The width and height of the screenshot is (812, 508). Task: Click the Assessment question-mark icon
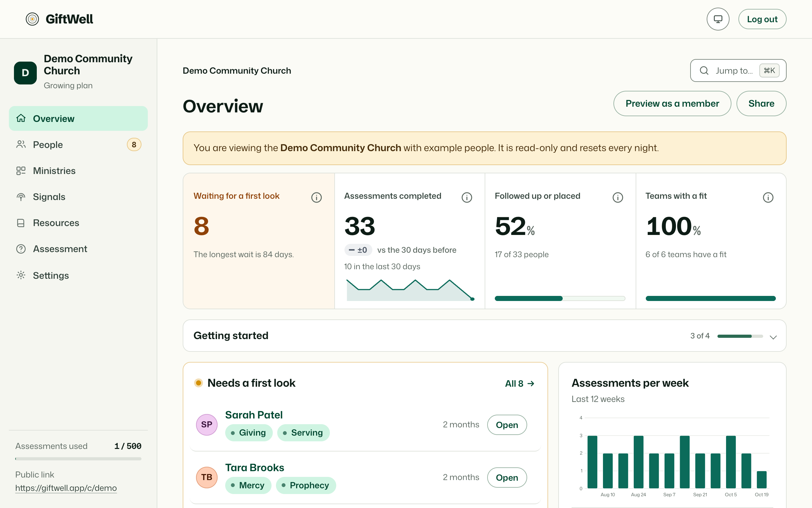pos(21,249)
